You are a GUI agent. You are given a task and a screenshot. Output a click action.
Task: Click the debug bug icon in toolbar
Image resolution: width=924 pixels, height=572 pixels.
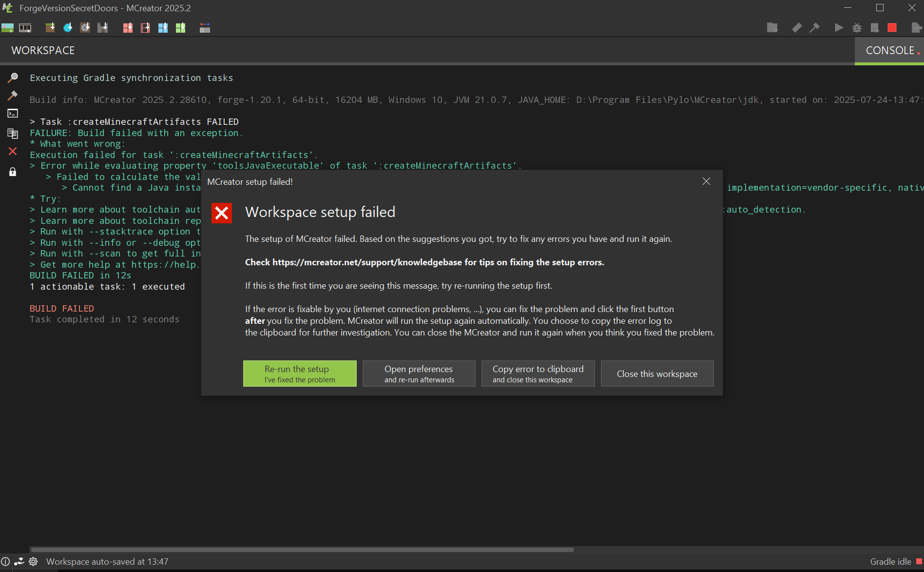pos(857,28)
